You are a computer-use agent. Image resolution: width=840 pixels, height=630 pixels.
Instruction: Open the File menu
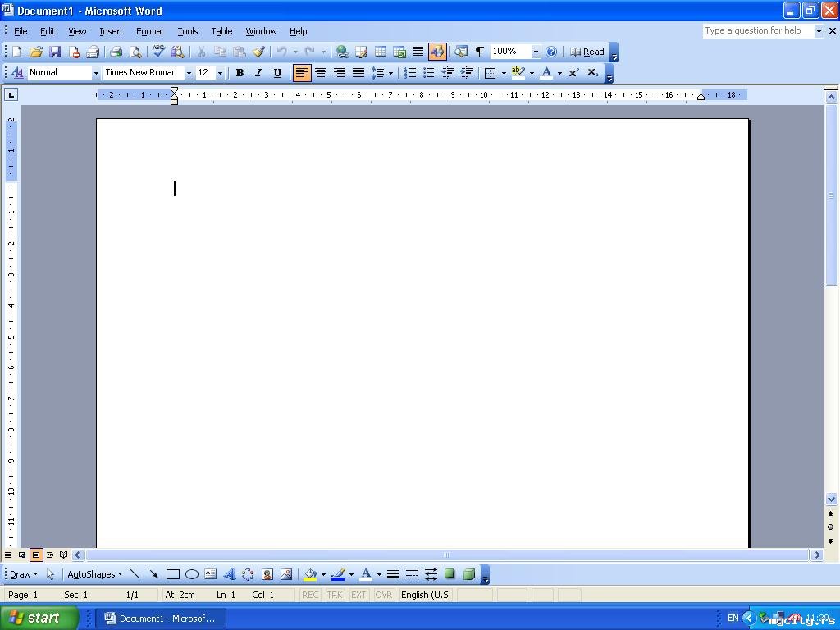click(21, 31)
